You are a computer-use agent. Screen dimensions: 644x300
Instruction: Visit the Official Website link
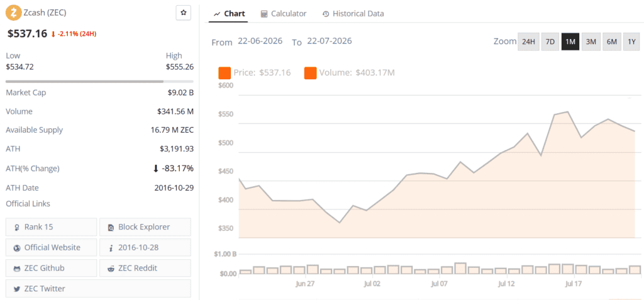(x=52, y=247)
